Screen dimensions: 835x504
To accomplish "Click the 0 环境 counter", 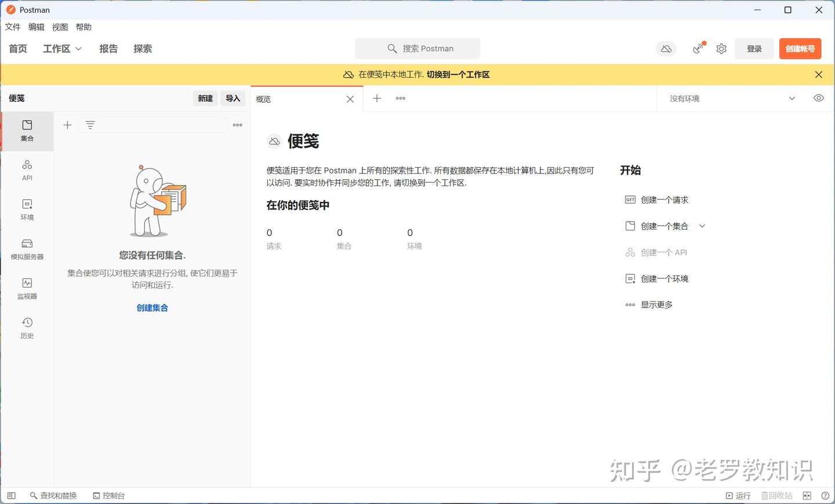I will pyautogui.click(x=414, y=238).
